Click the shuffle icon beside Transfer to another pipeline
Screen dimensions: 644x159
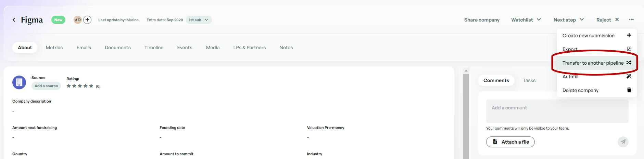[x=629, y=63]
